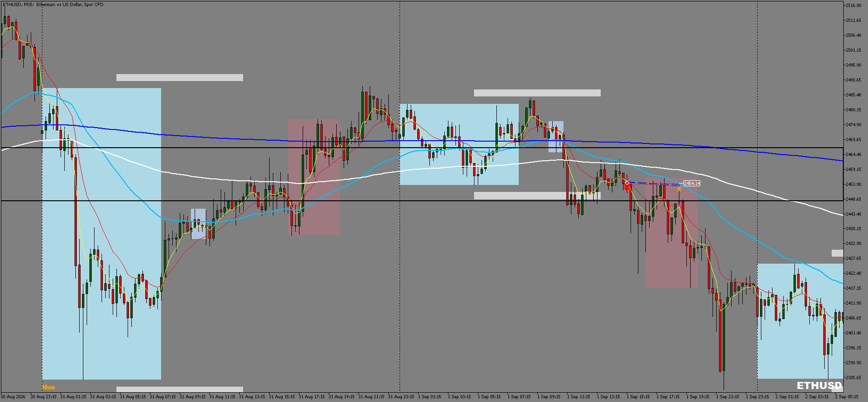Click the '1 Sep 03:15' time label
This screenshot has height=402, width=868.
tap(459, 397)
